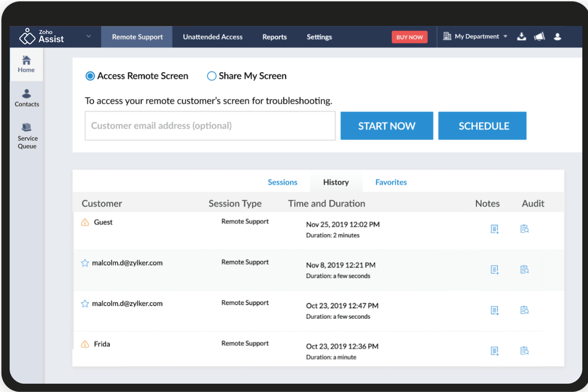Open the Zoho Assist app switcher chevron
This screenshot has height=392, width=588.
(x=88, y=35)
